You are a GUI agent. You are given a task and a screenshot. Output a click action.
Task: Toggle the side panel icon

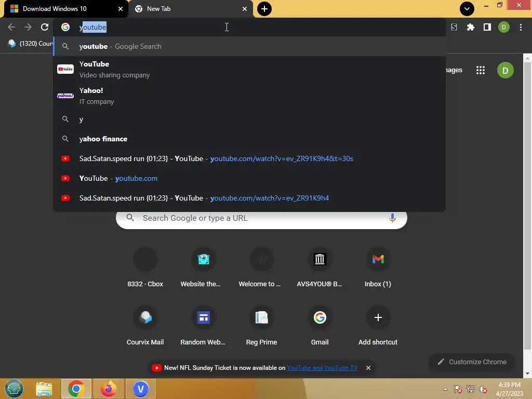point(487,27)
